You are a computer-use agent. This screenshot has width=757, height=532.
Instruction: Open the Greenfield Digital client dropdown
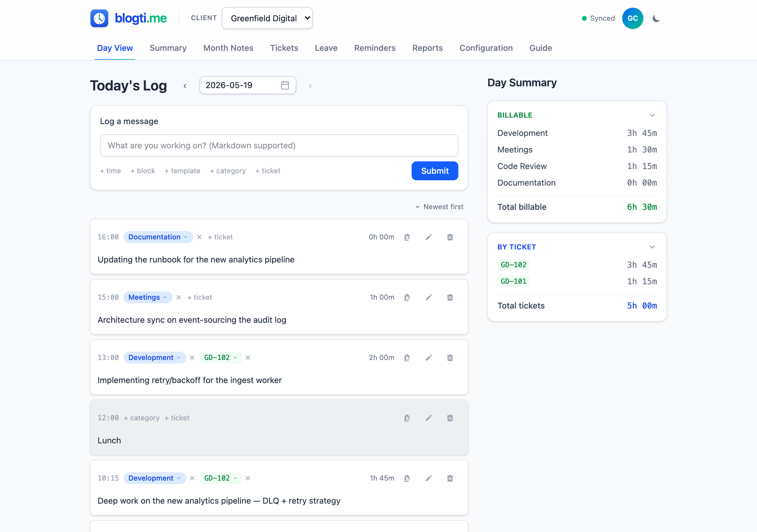267,18
